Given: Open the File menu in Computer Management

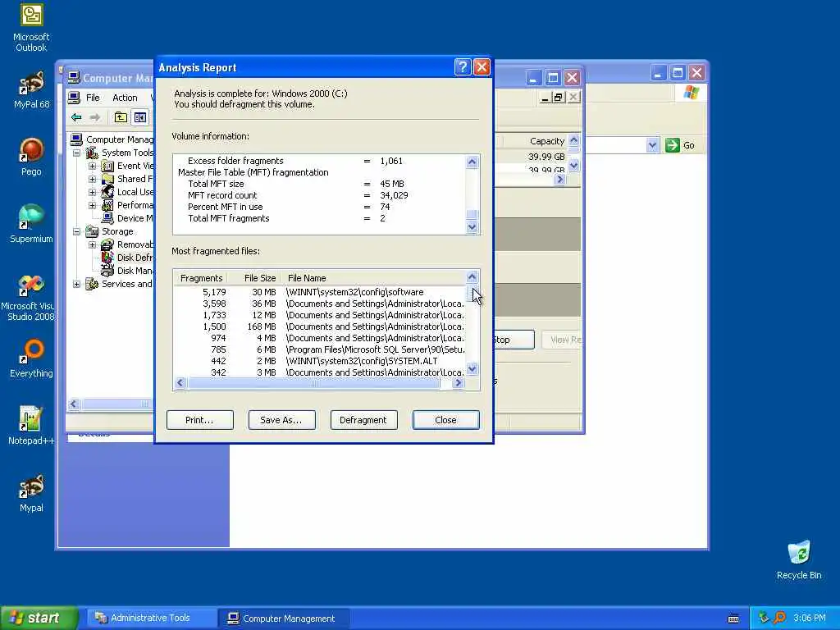Looking at the screenshot, I should coord(93,98).
